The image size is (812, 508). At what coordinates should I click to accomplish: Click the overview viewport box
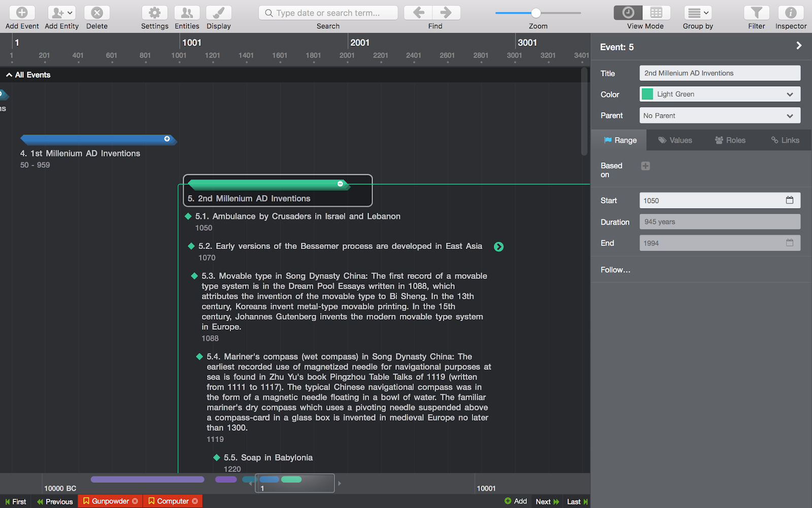[295, 483]
